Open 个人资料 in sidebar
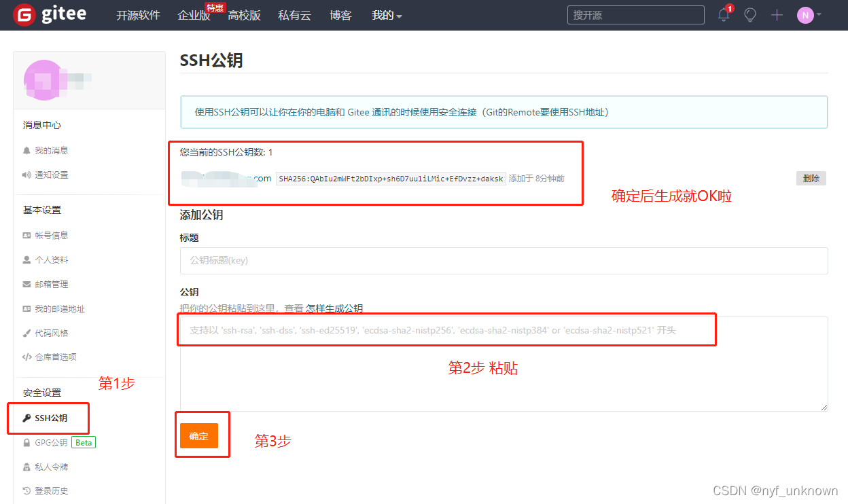Image resolution: width=848 pixels, height=504 pixels. [x=52, y=259]
